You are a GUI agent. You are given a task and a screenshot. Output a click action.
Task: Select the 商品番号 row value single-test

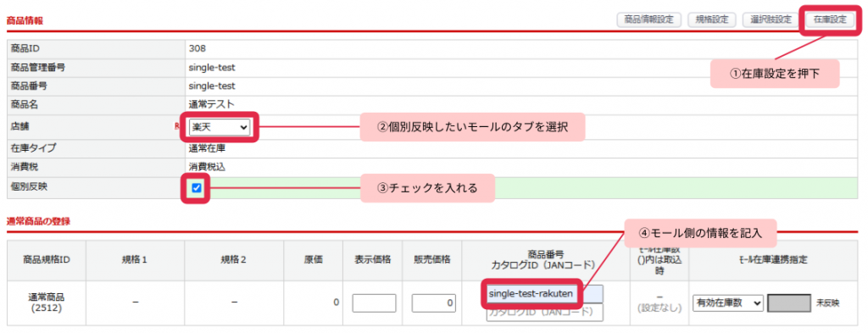coord(212,86)
